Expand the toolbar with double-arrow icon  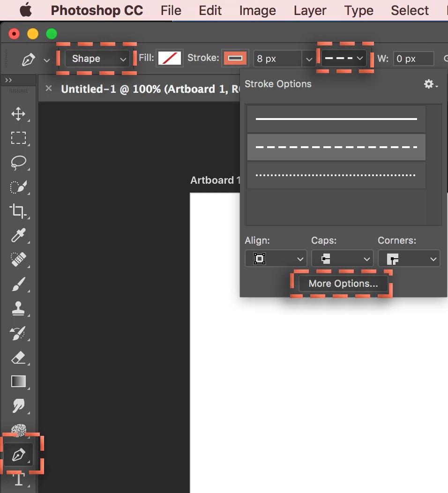tap(8, 80)
